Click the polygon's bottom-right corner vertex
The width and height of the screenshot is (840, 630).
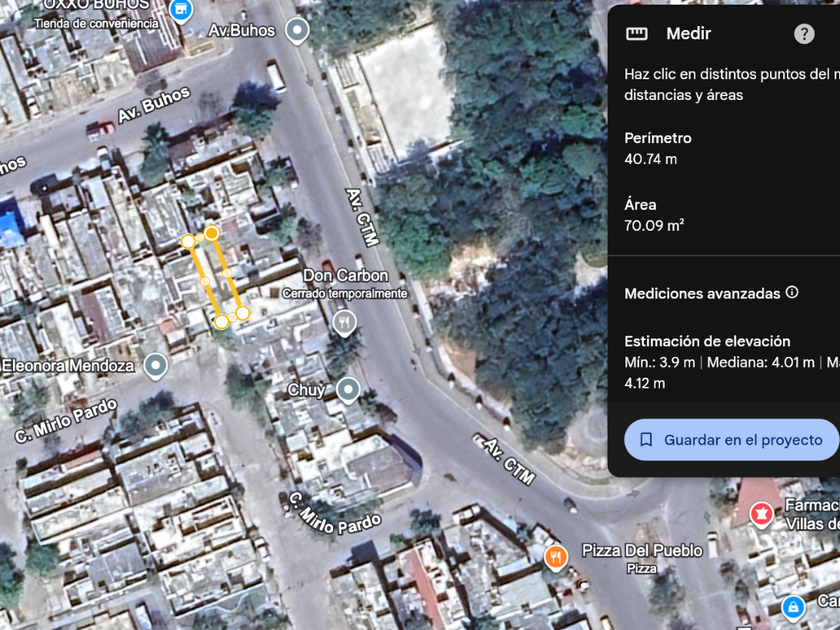pyautogui.click(x=243, y=313)
